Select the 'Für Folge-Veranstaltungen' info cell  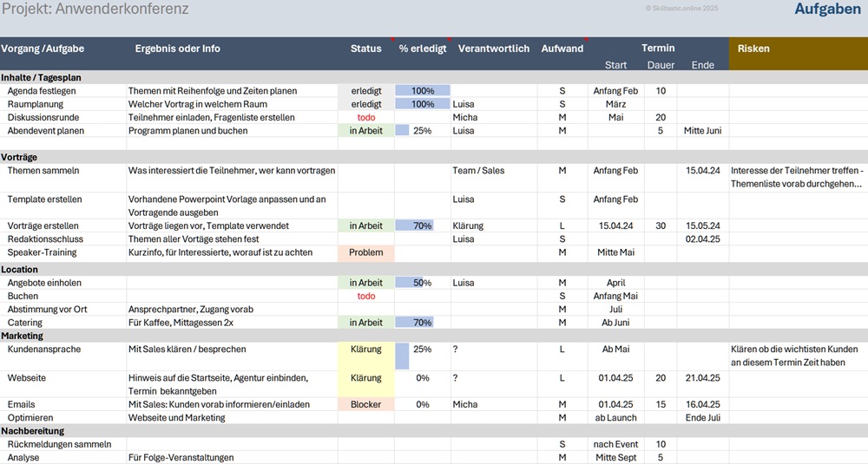(x=233, y=457)
